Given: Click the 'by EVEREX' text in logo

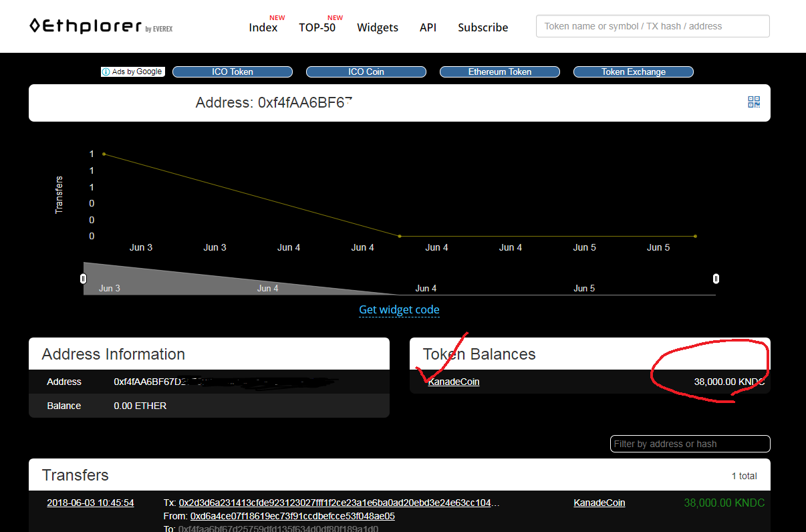Looking at the screenshot, I should tap(158, 29).
